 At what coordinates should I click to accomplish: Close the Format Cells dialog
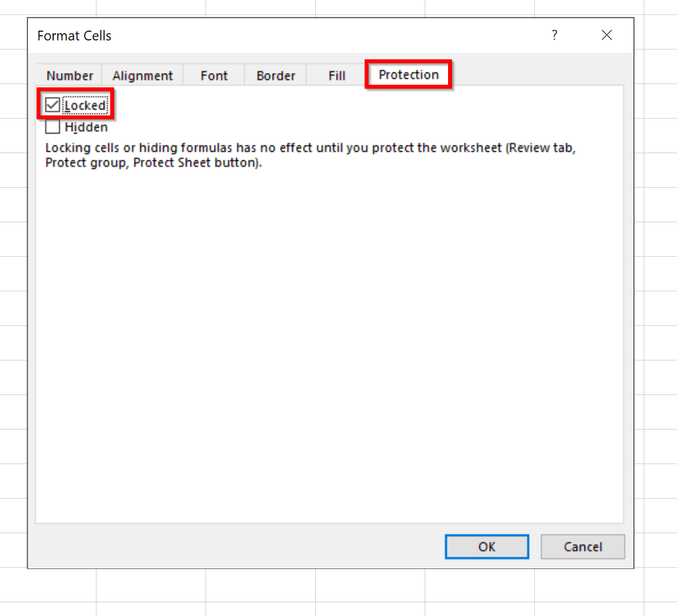click(x=607, y=35)
